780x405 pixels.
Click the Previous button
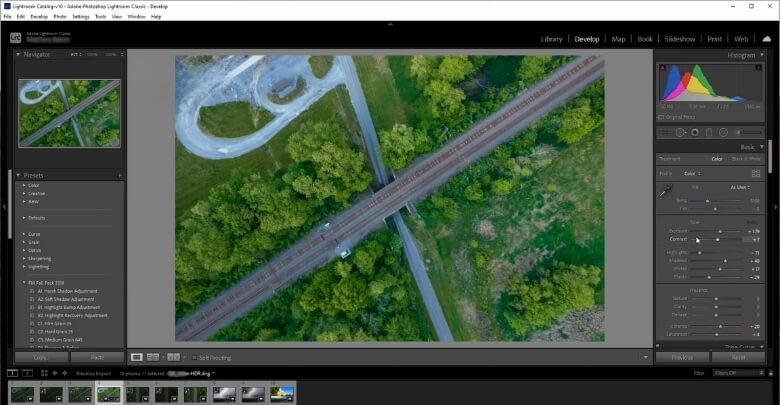[682, 357]
